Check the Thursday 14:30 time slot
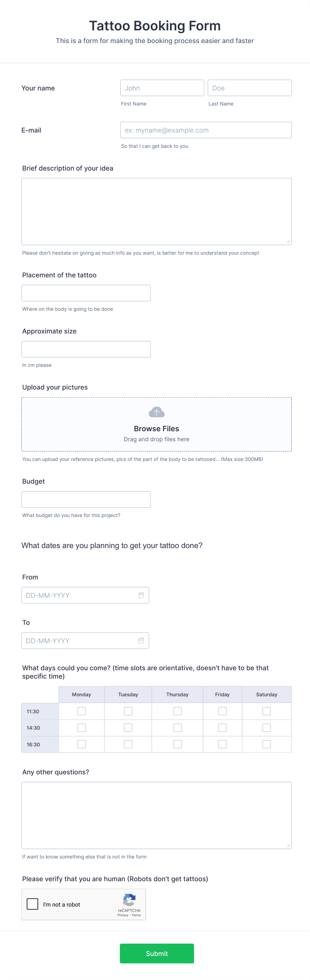310x980 pixels. click(x=177, y=727)
